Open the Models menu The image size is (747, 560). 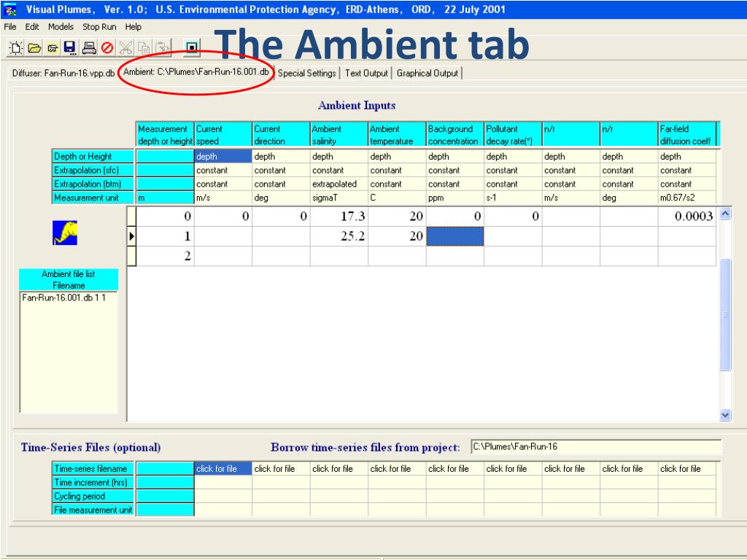(61, 27)
